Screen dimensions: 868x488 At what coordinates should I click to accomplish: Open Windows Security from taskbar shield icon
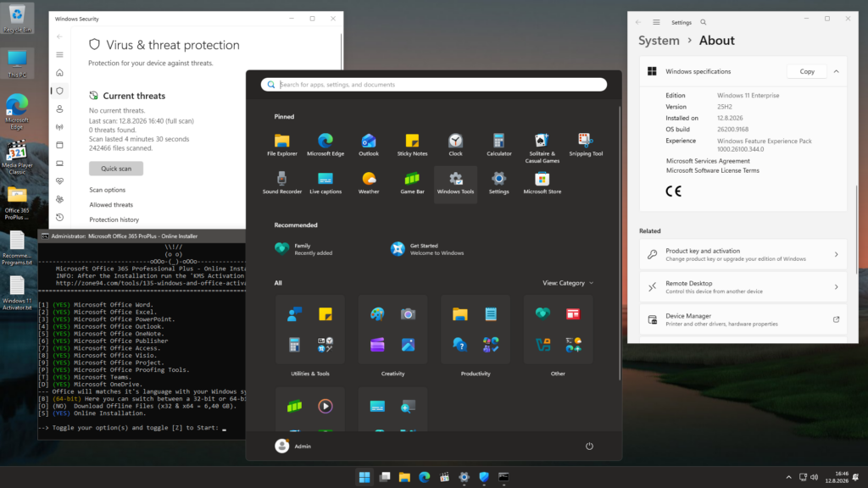[x=484, y=477]
